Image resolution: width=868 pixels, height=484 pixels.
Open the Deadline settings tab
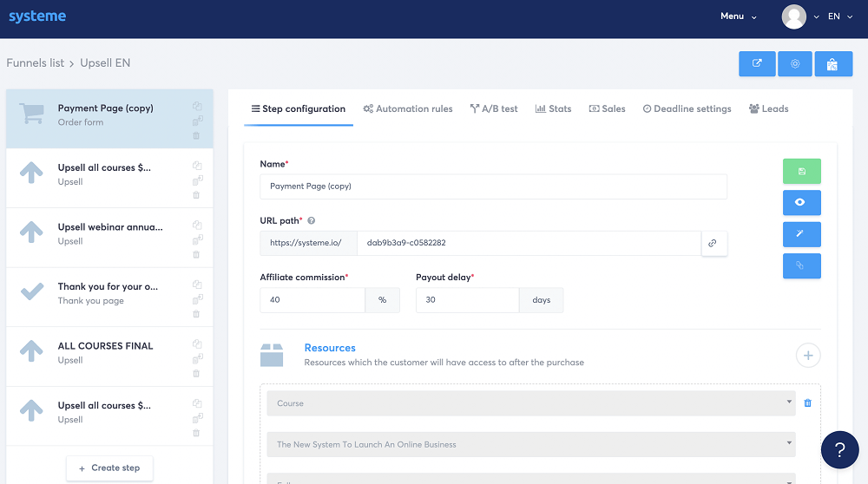pyautogui.click(x=687, y=109)
